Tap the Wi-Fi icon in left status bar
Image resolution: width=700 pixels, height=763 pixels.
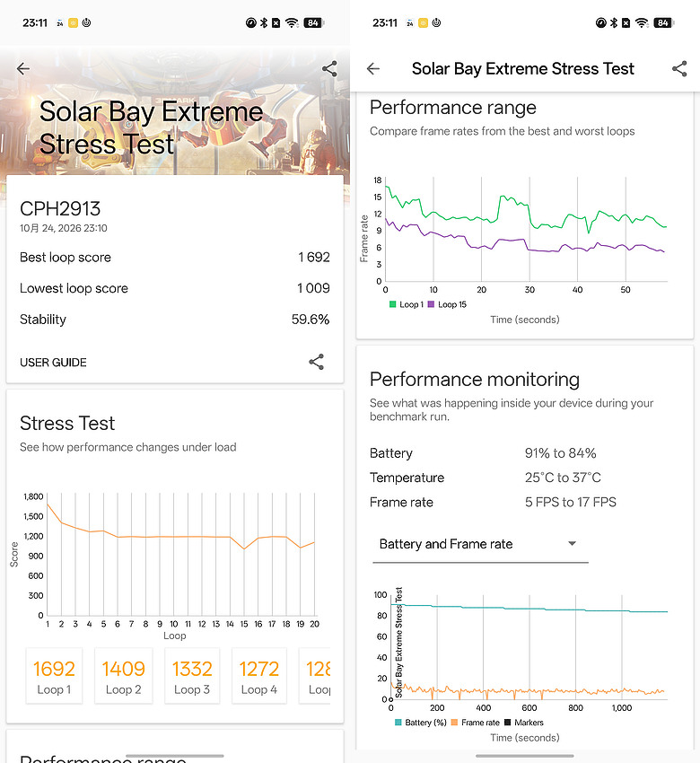292,22
